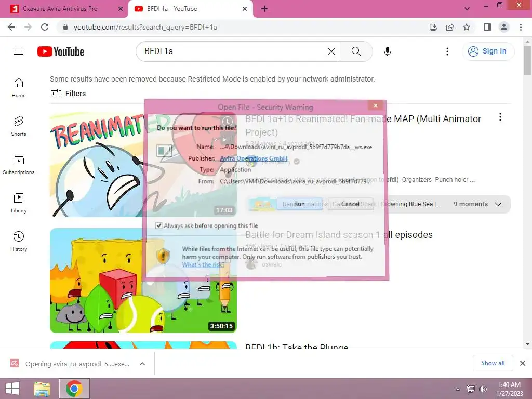Go to Home in sidebar
The height and width of the screenshot is (399, 532).
point(19,88)
